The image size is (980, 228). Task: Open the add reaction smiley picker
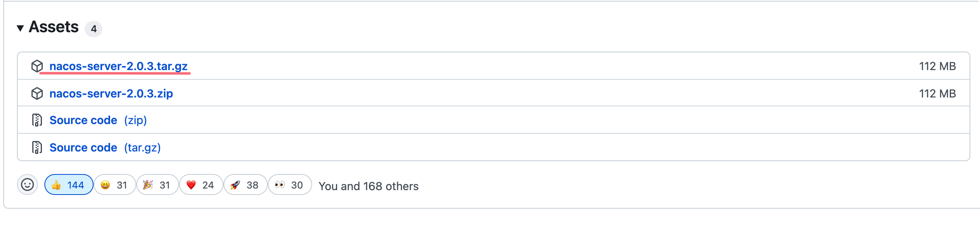[27, 185]
